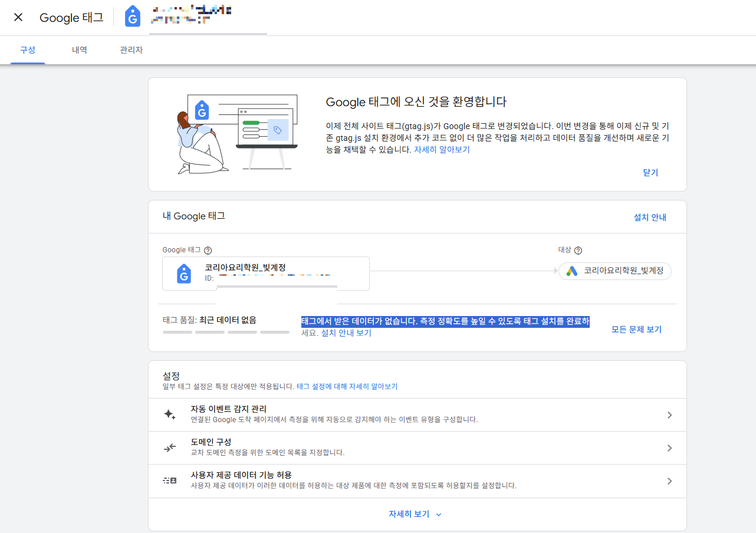Dismiss welcome banner with 닫기
Screen dimensions: 756x533
650,173
